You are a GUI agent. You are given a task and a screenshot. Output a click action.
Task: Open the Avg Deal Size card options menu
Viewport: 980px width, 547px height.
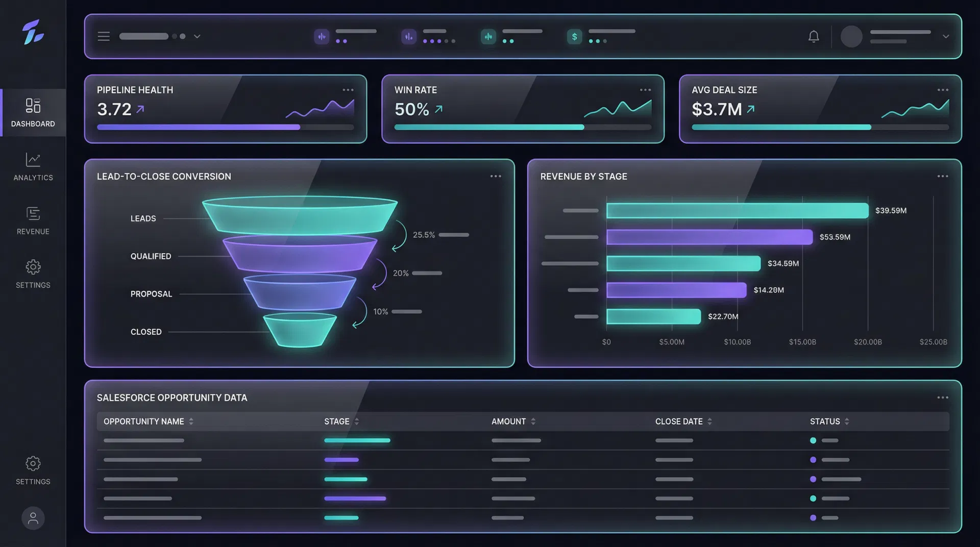(942, 90)
